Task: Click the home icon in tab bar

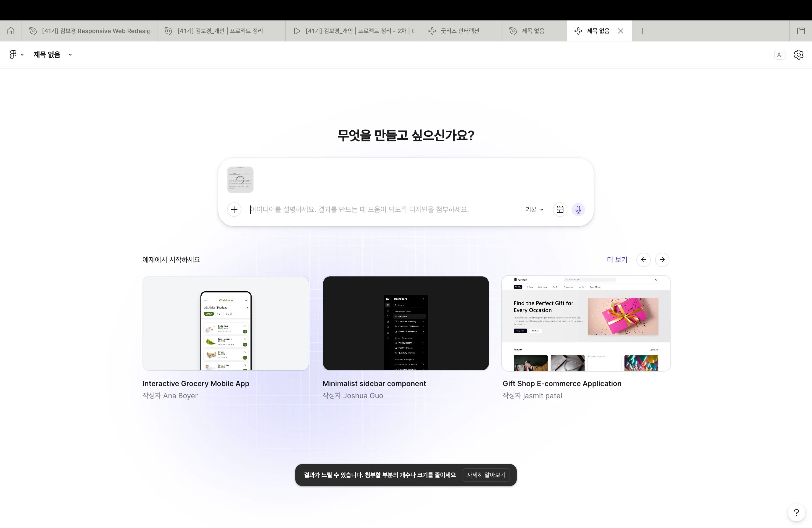Action: click(x=11, y=31)
